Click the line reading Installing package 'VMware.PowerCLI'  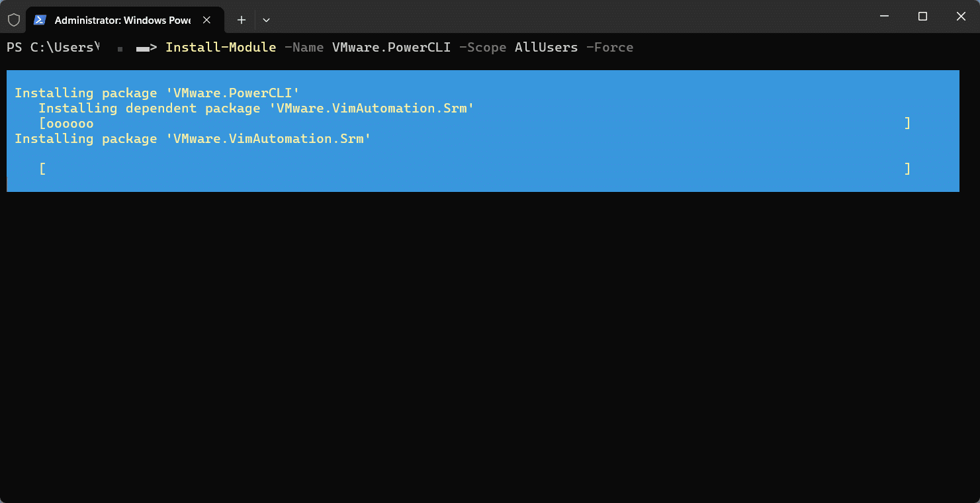coord(159,93)
